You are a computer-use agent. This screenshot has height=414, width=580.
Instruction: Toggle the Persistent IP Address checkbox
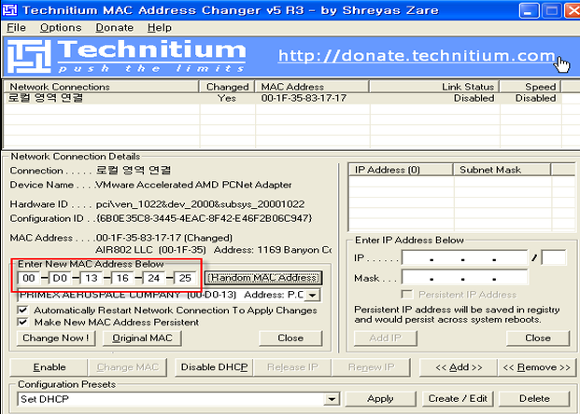coord(407,294)
